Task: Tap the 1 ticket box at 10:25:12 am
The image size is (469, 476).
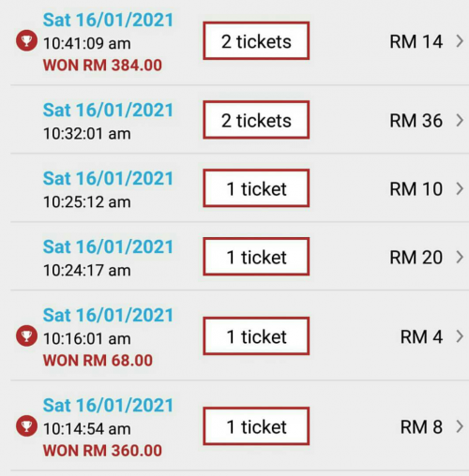Action: [x=256, y=188]
